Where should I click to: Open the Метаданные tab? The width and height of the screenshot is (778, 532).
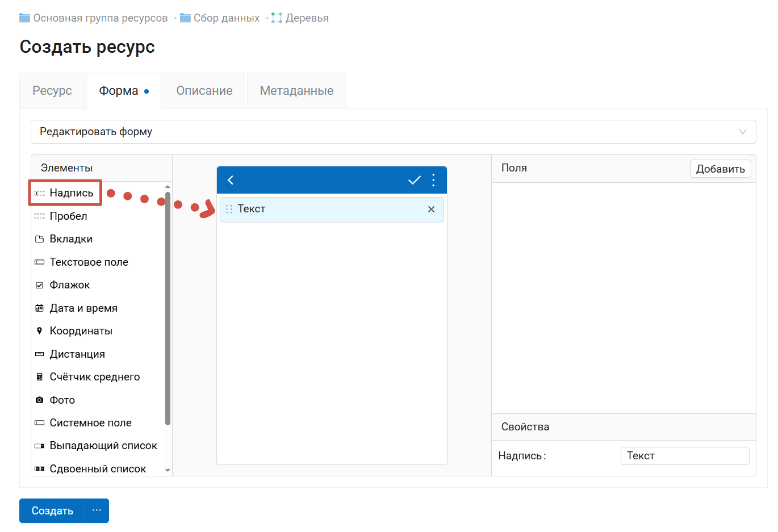(x=296, y=91)
